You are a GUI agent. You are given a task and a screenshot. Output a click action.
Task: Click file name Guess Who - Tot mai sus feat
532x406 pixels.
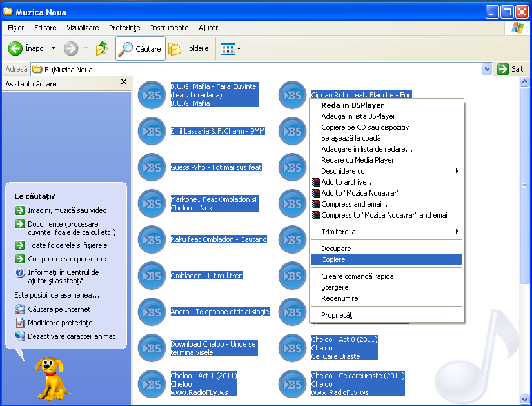point(216,167)
